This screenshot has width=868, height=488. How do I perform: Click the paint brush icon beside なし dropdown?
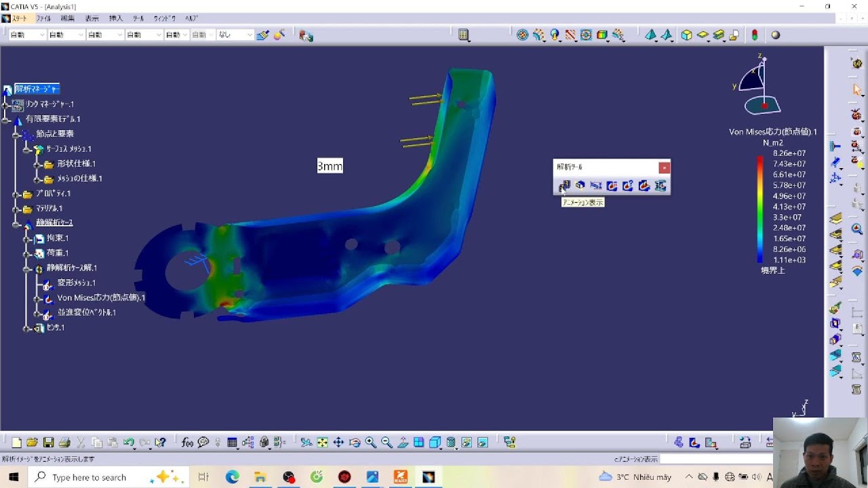(262, 35)
